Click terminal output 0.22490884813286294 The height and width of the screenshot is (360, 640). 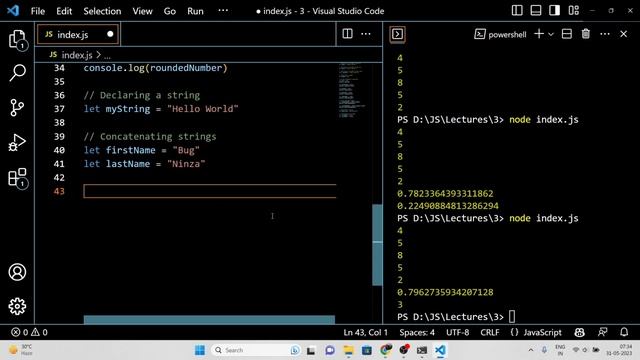coord(448,206)
